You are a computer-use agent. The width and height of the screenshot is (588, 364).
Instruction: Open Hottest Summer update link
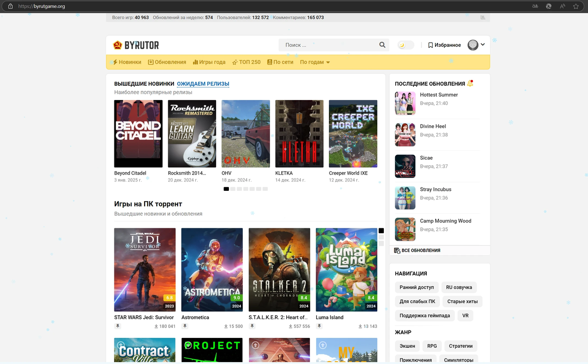(439, 95)
